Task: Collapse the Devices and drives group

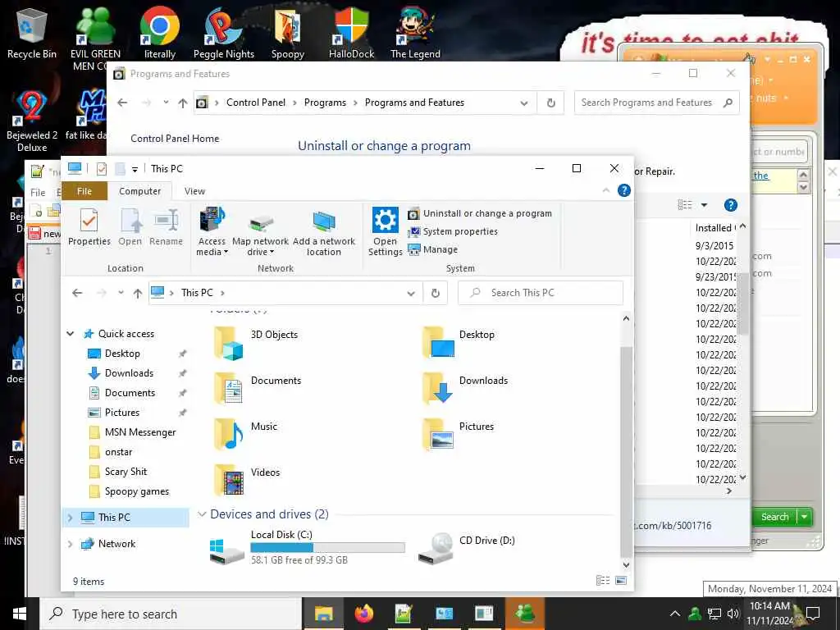Action: 202,514
